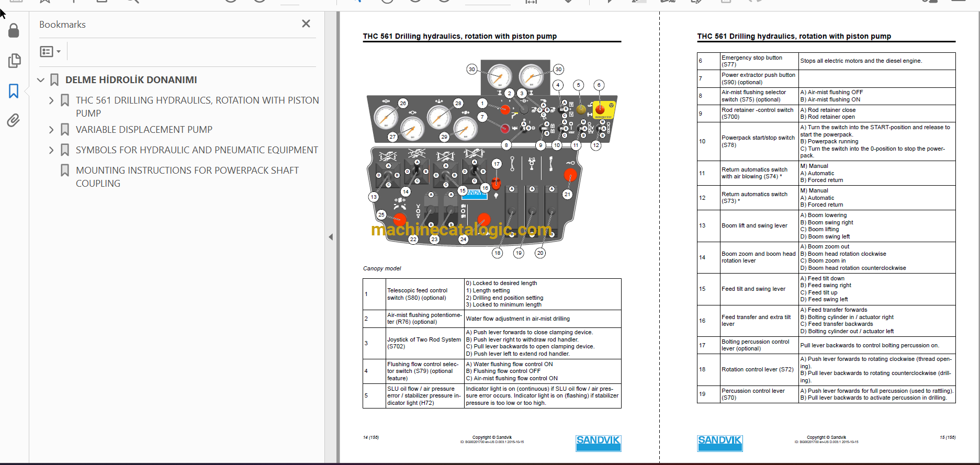Click 'Rotation control lever (S72)' cell
The image size is (980, 465).
[x=759, y=369]
